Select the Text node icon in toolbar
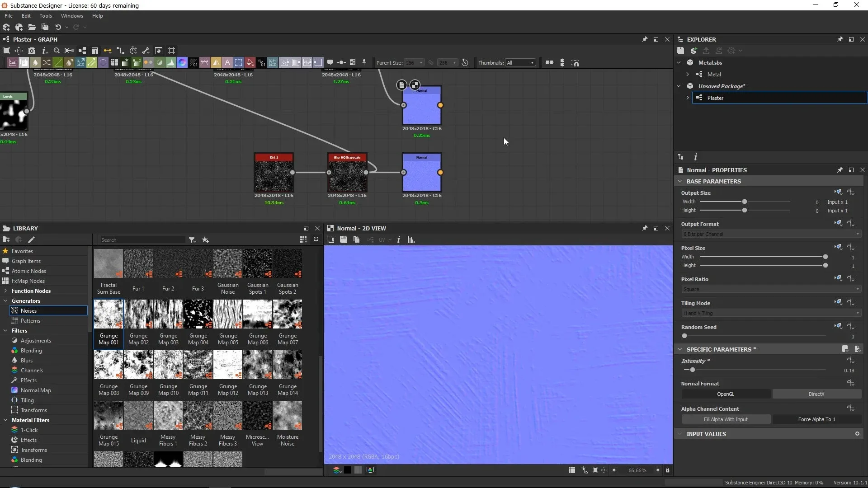 pyautogui.click(x=227, y=62)
